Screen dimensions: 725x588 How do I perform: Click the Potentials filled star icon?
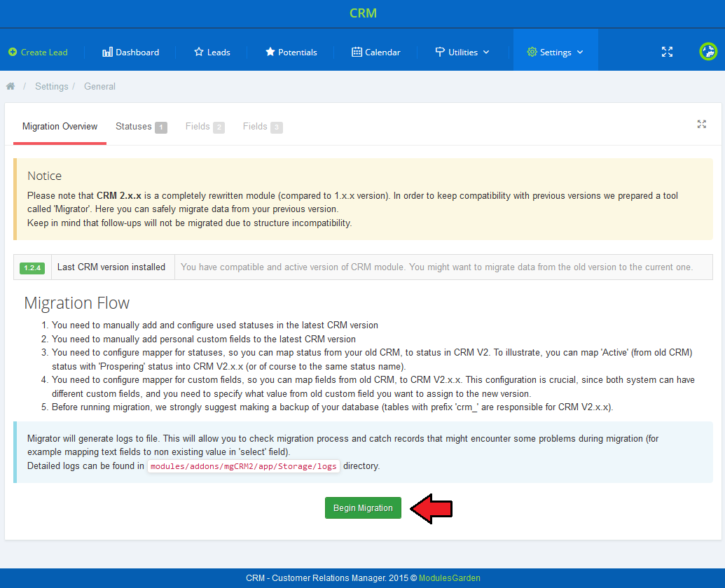click(270, 52)
